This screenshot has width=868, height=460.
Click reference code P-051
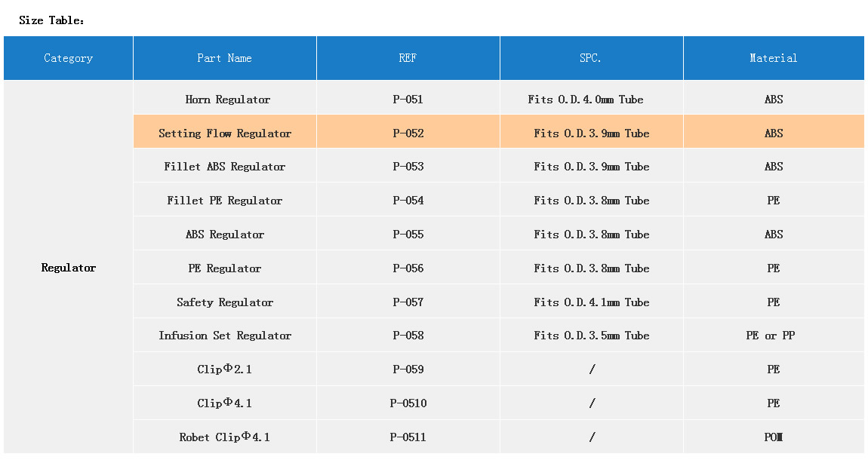408,100
